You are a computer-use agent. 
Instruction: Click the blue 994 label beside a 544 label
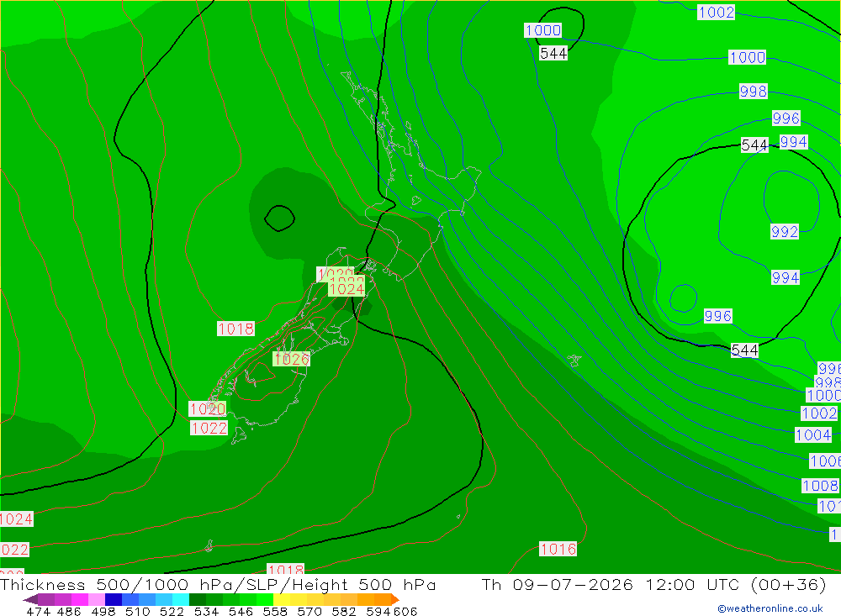point(793,141)
